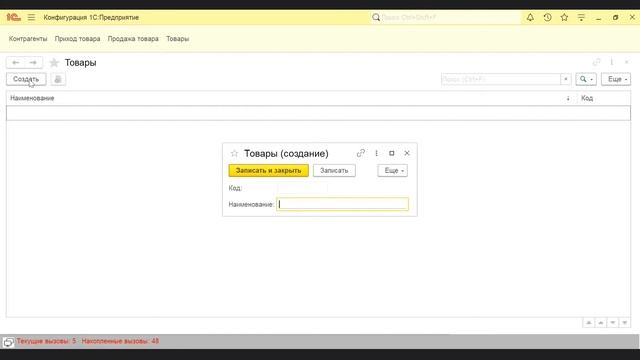Add Товары list to favorites star
The image size is (640, 360).
click(x=54, y=63)
